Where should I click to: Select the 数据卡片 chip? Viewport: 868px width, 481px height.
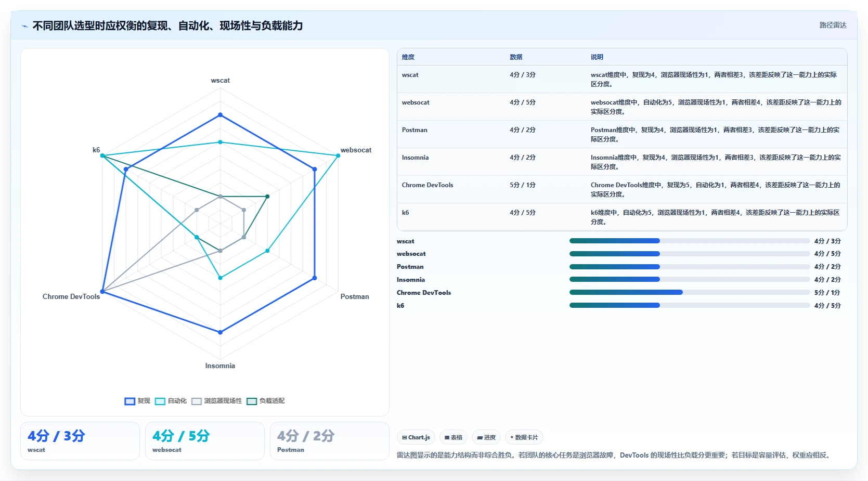[x=524, y=437]
